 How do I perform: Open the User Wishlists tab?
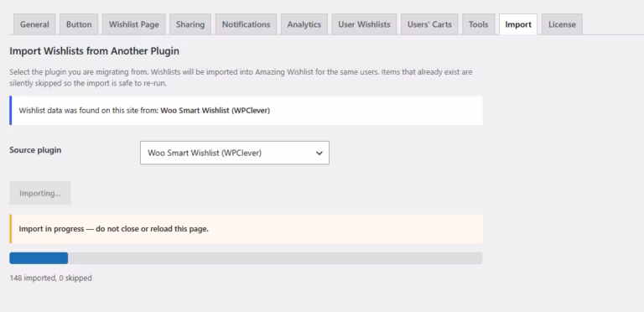pos(364,24)
